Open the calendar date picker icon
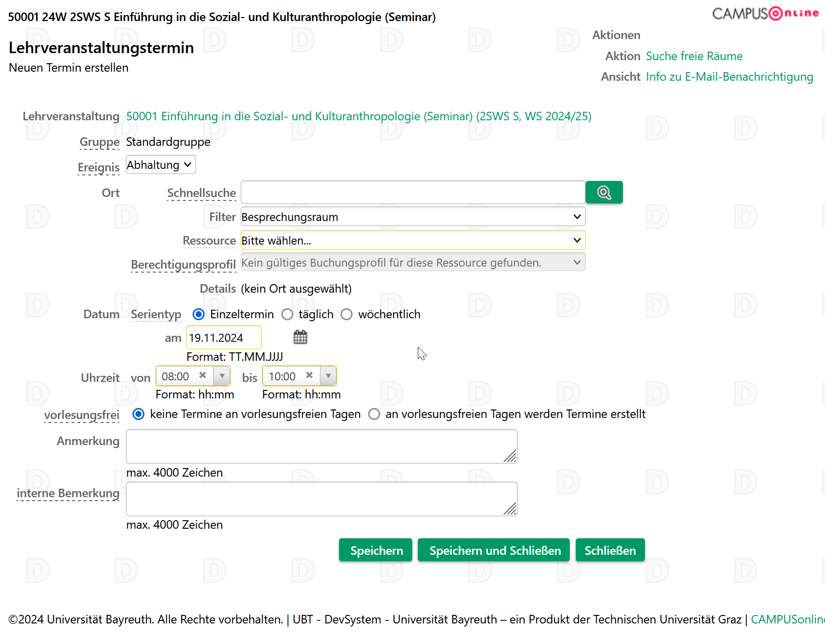The width and height of the screenshot is (825, 644). point(300,337)
